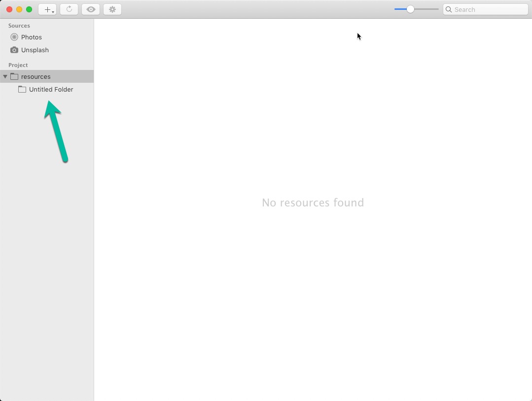Click the No resources found message
Viewport: 532px width, 401px height.
pyautogui.click(x=313, y=202)
